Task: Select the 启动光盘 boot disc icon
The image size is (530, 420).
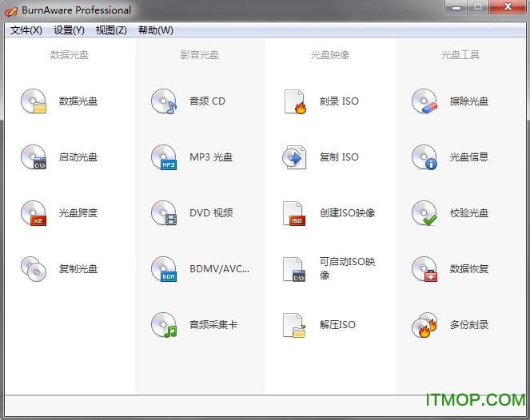Action: [x=34, y=157]
